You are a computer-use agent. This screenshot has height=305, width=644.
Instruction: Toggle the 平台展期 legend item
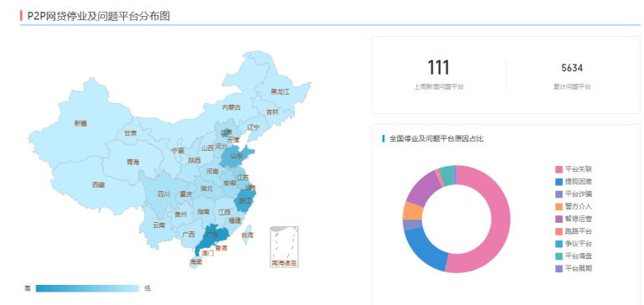pos(574,268)
